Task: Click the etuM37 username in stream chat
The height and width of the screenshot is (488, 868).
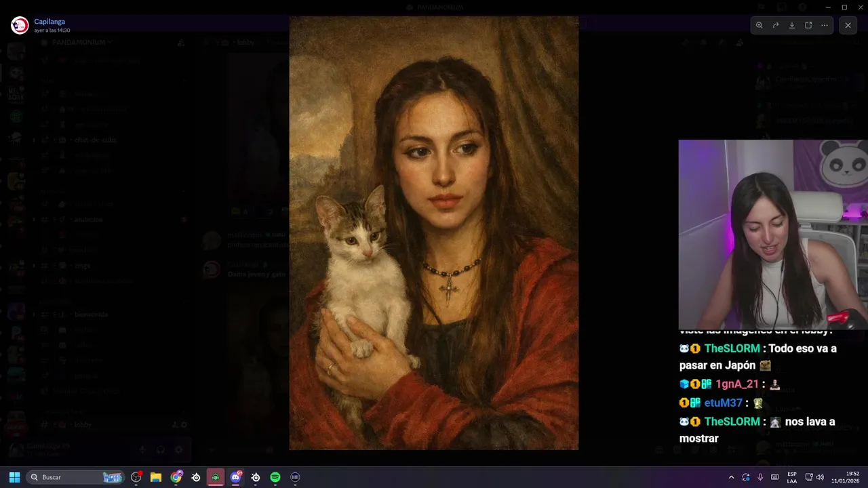Action: (x=724, y=403)
